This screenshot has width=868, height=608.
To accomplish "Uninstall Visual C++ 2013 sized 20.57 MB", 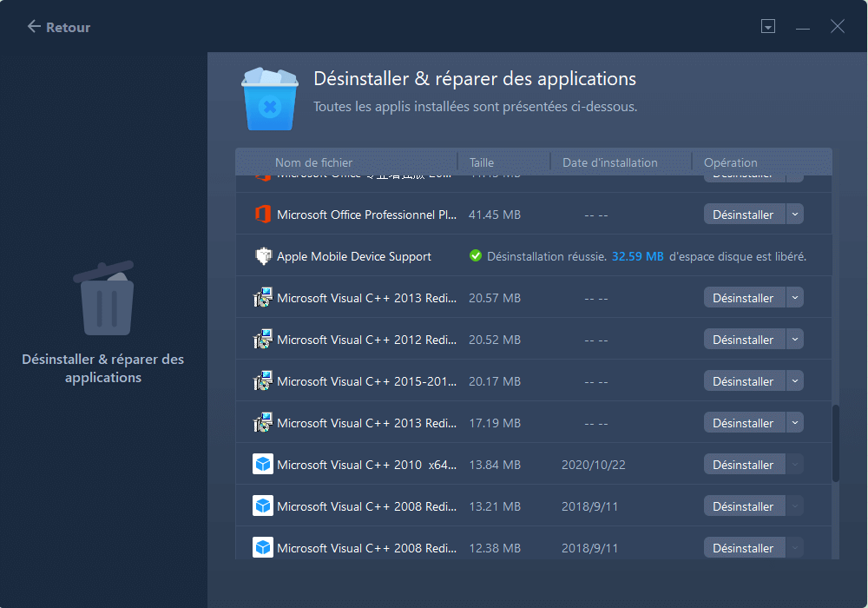I will (744, 298).
